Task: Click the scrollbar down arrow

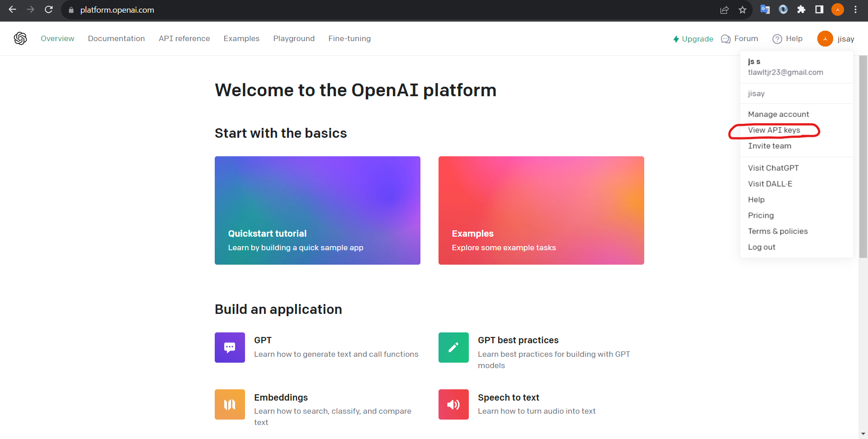Action: 863,434
